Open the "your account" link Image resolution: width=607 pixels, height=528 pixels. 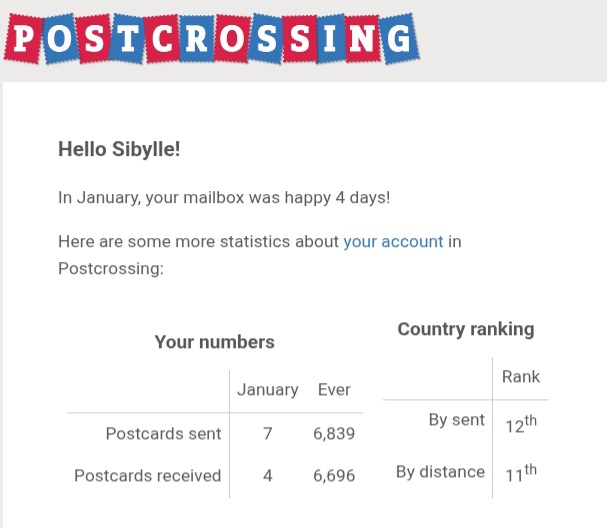coord(393,242)
